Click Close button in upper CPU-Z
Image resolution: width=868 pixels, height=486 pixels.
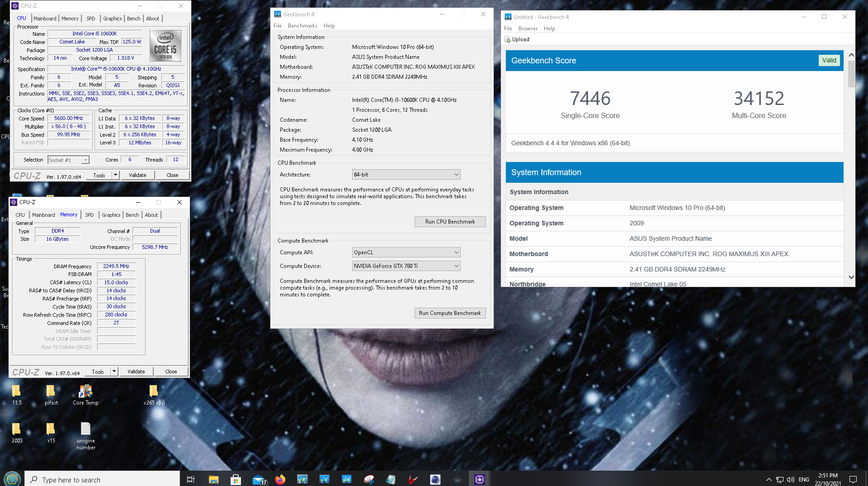pyautogui.click(x=172, y=175)
